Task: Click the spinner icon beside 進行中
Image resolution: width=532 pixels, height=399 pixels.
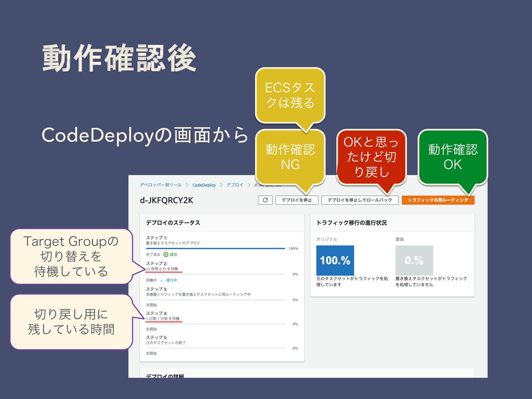Action: click(162, 281)
